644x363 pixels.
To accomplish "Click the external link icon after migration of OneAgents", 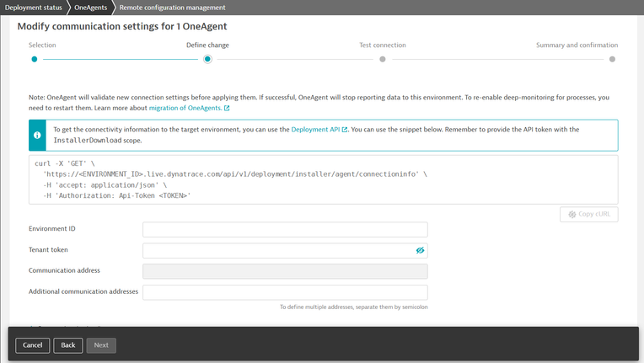I will tap(227, 109).
